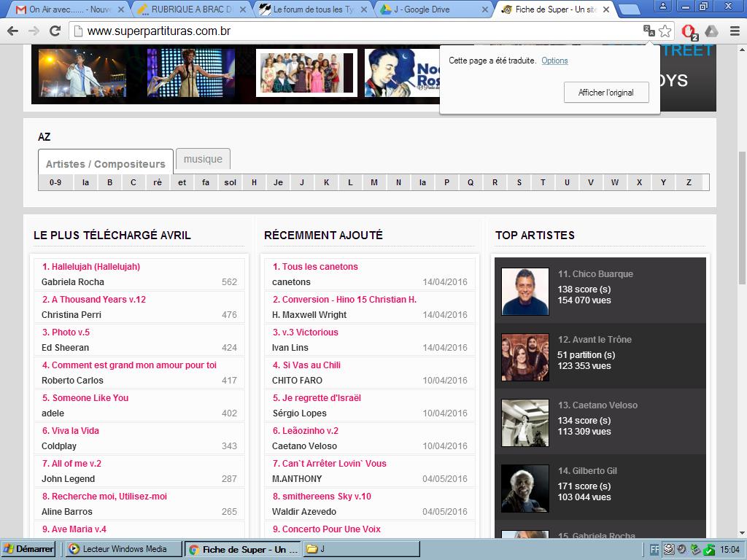Bookmark this page with the star icon
Image resolution: width=747 pixels, height=560 pixels.
pyautogui.click(x=665, y=31)
